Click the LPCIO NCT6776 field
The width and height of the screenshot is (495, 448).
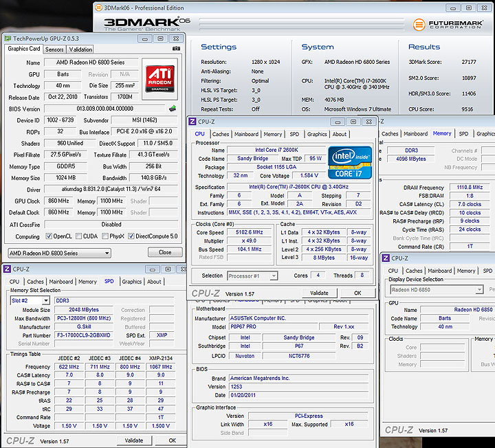click(x=299, y=356)
